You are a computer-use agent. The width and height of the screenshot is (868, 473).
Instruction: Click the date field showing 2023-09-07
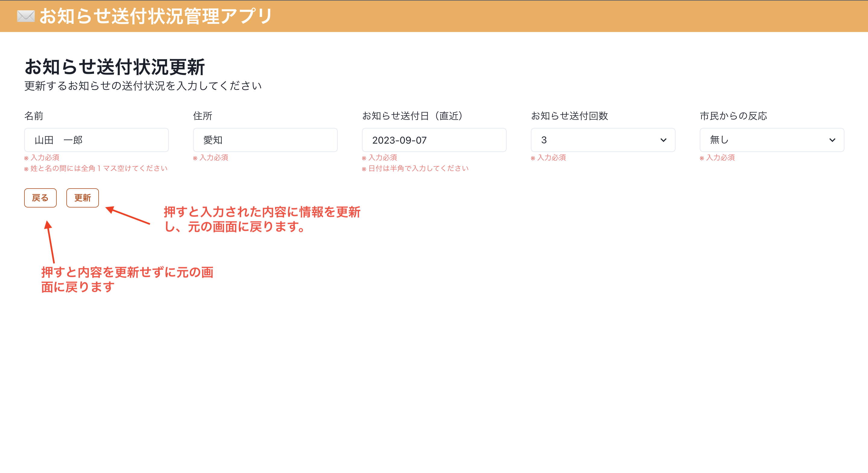point(434,140)
